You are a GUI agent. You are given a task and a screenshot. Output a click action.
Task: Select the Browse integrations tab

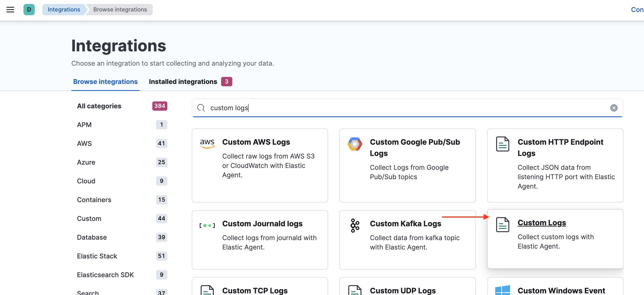pos(105,81)
